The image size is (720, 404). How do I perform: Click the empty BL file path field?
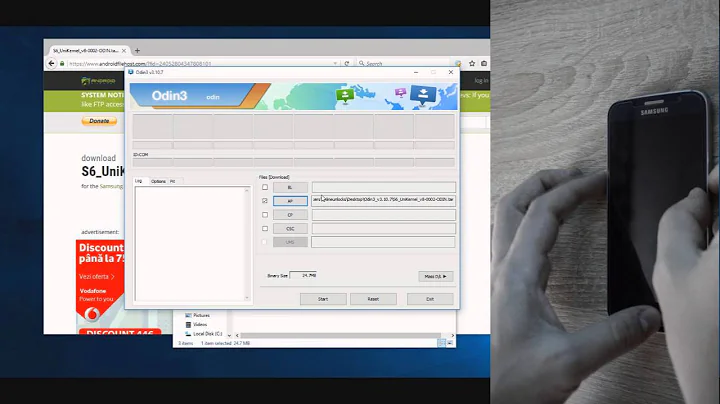pos(383,187)
